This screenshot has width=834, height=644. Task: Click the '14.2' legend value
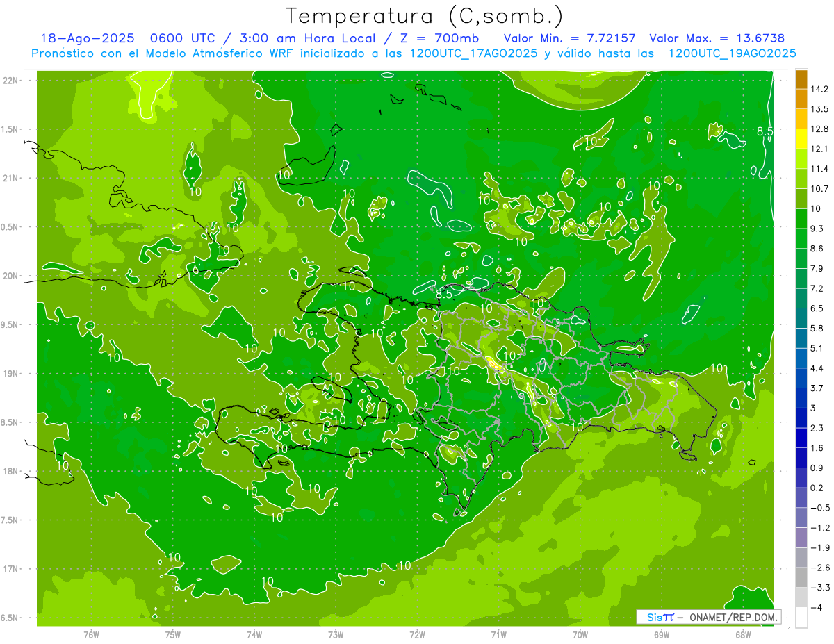[x=820, y=89]
